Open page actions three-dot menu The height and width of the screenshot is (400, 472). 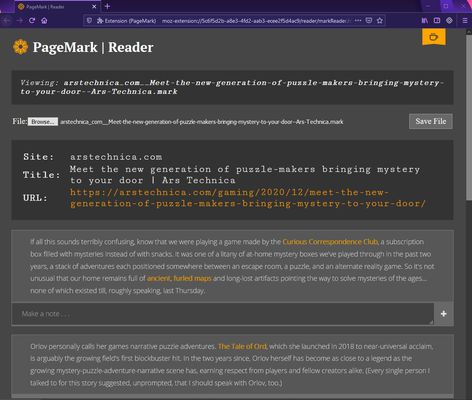tap(358, 21)
